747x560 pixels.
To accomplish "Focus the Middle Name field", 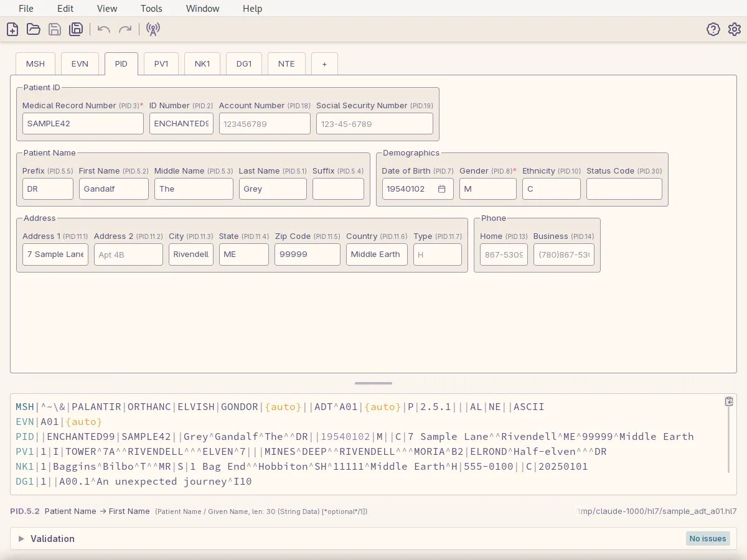I will 194,189.
